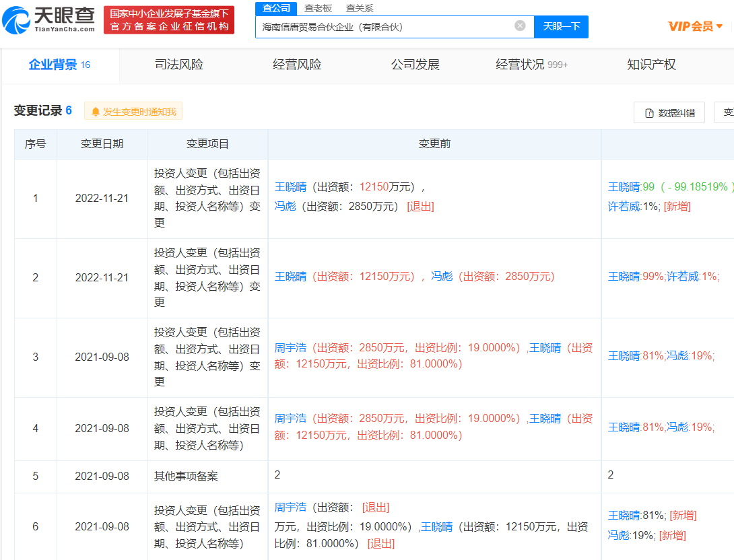Click the bell notification icon
The image size is (734, 560).
click(95, 112)
